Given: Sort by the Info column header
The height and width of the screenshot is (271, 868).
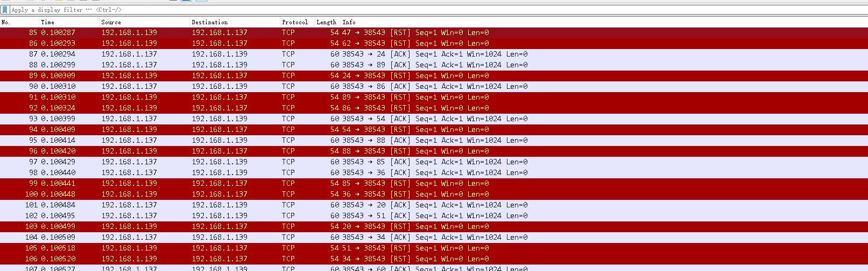Looking at the screenshot, I should [604, 22].
